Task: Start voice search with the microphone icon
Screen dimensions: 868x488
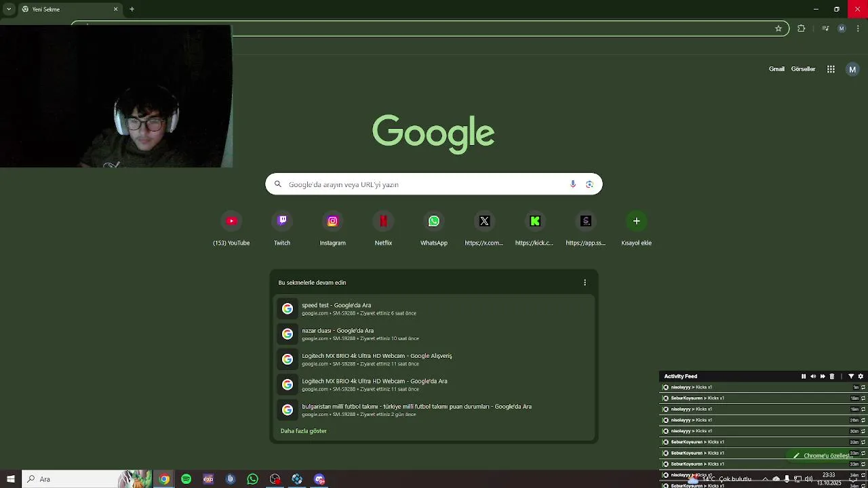Action: coord(573,184)
